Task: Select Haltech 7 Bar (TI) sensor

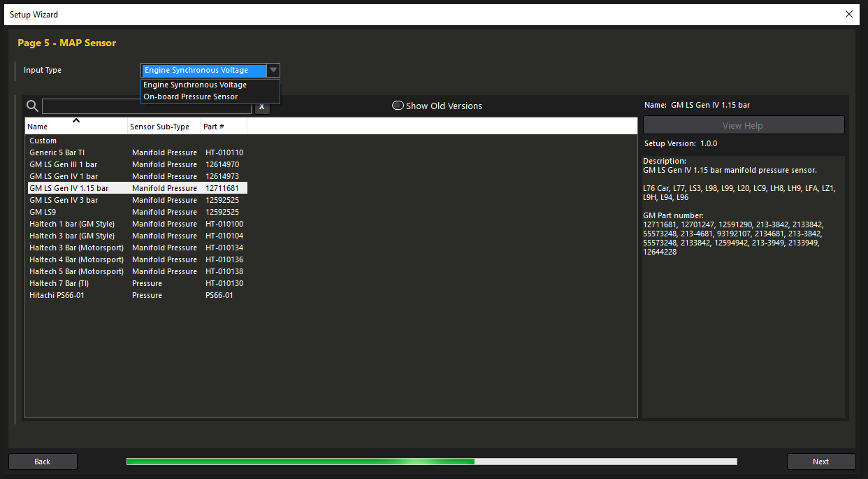Action: (136, 283)
